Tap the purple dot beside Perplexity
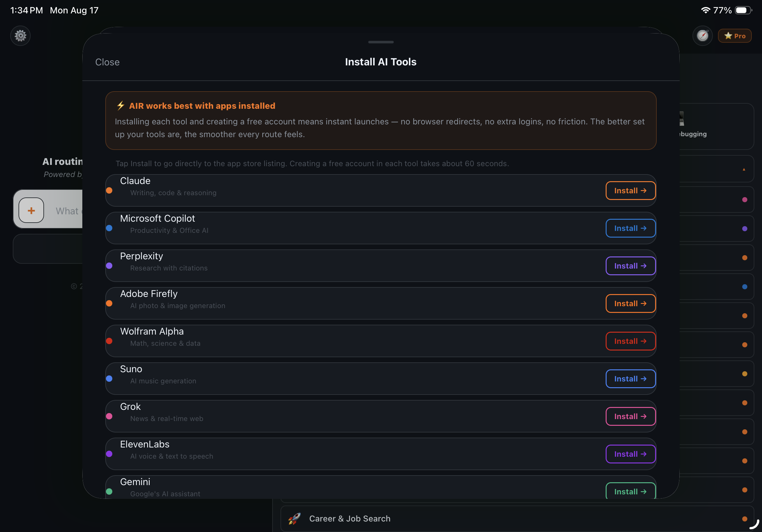The width and height of the screenshot is (762, 532). [109, 266]
